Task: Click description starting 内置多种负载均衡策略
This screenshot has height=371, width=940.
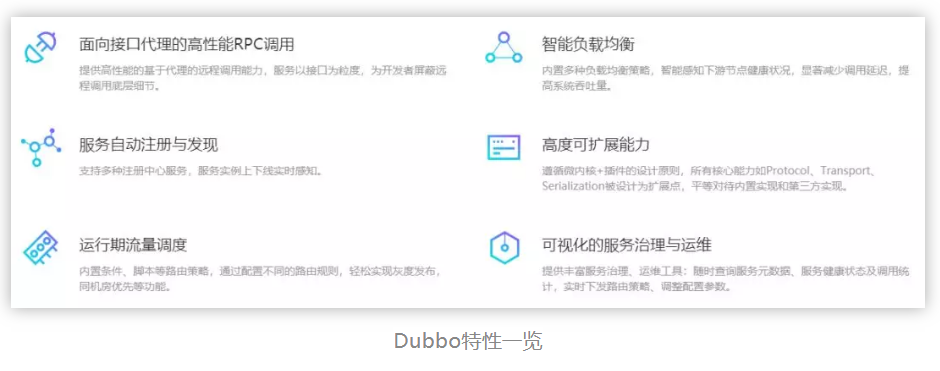Action: [x=725, y=79]
